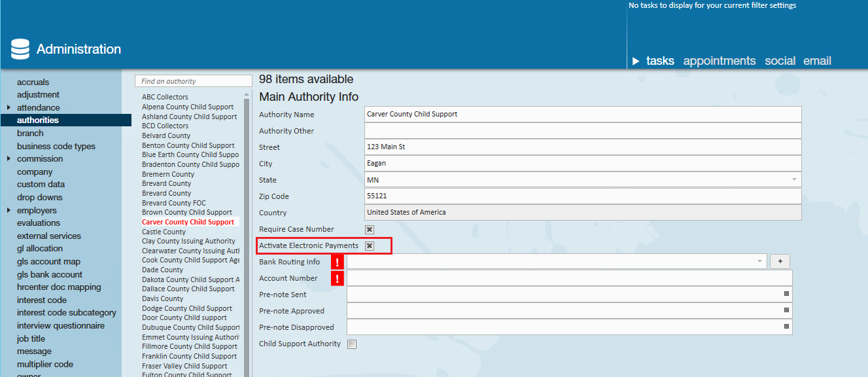Switch to the email tab
Screen dimensions: 868x377
click(817, 61)
